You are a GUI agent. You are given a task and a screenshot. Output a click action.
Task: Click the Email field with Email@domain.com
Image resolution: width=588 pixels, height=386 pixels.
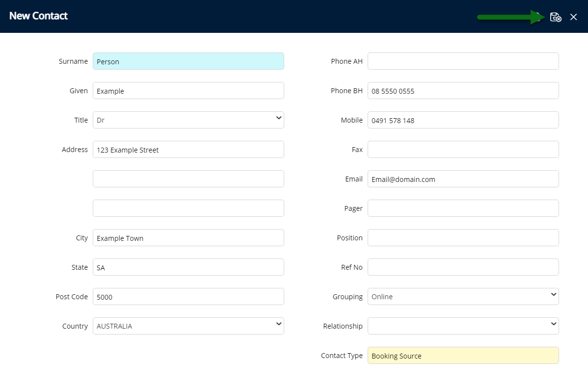coord(463,179)
